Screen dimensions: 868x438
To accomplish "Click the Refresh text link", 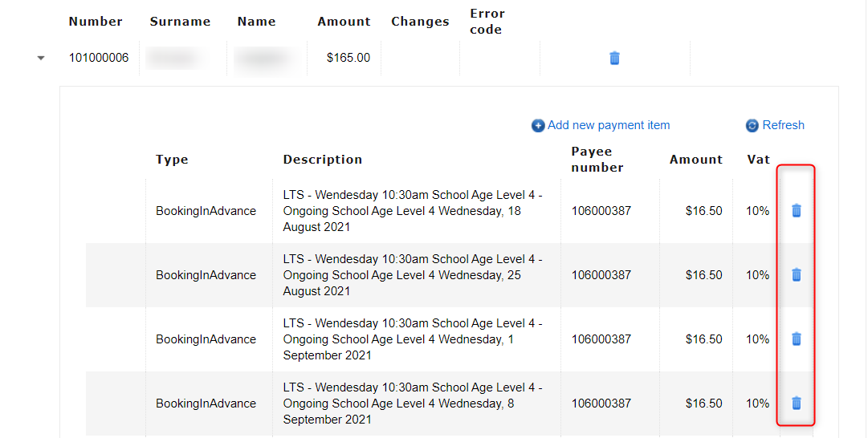I will 783,125.
